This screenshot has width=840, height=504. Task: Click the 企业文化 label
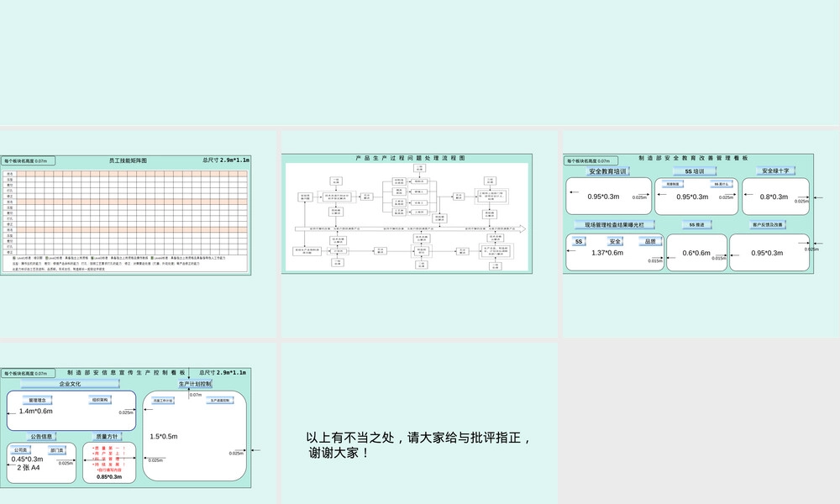pyautogui.click(x=70, y=384)
